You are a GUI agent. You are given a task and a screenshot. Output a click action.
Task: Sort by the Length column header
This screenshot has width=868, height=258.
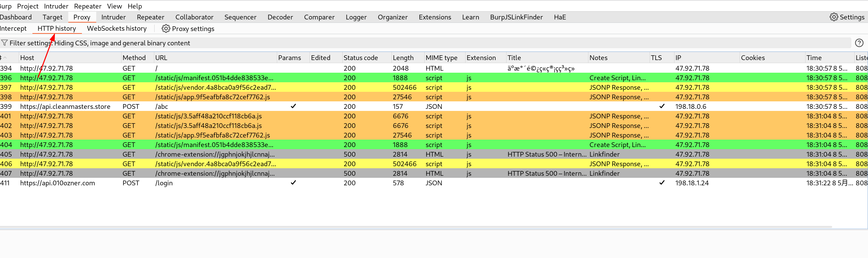(408, 58)
